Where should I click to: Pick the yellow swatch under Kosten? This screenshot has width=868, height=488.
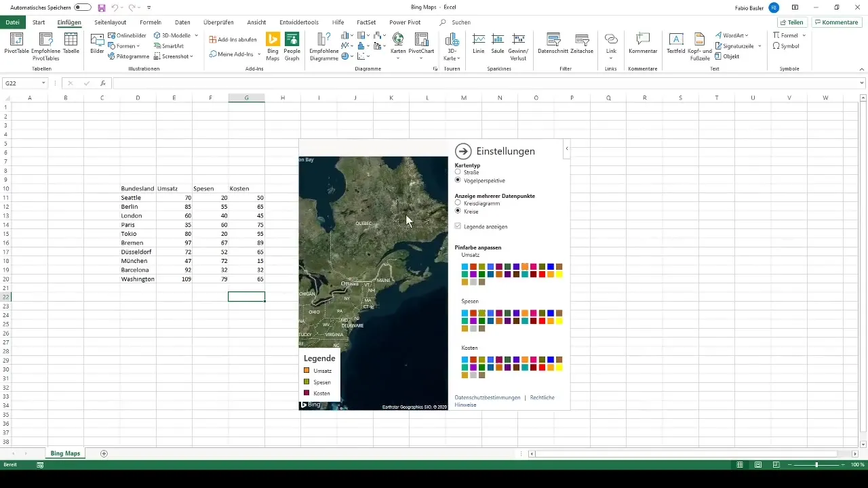coord(559,367)
